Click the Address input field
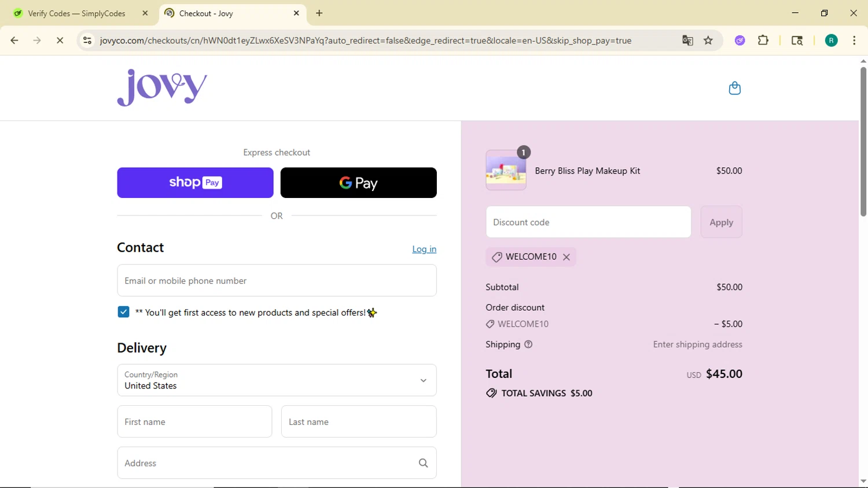 (x=277, y=463)
